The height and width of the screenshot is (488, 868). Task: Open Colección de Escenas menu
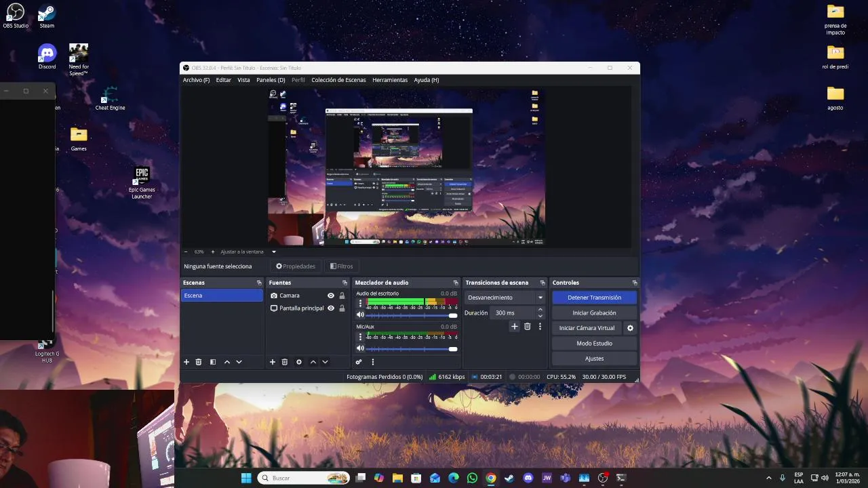[338, 80]
